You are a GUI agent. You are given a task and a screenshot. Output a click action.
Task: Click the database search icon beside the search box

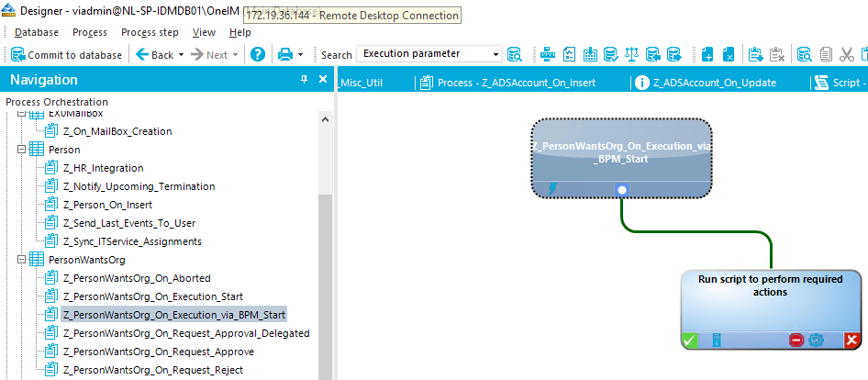click(514, 54)
